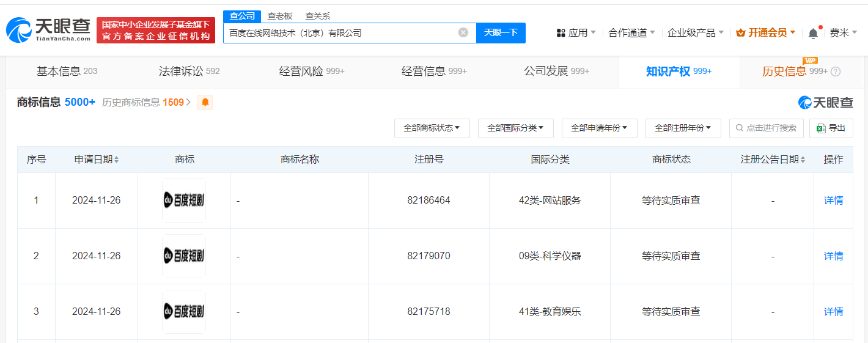Viewport: 868px width, 343px height.
Task: Open the 应用 menu in header
Action: point(576,33)
